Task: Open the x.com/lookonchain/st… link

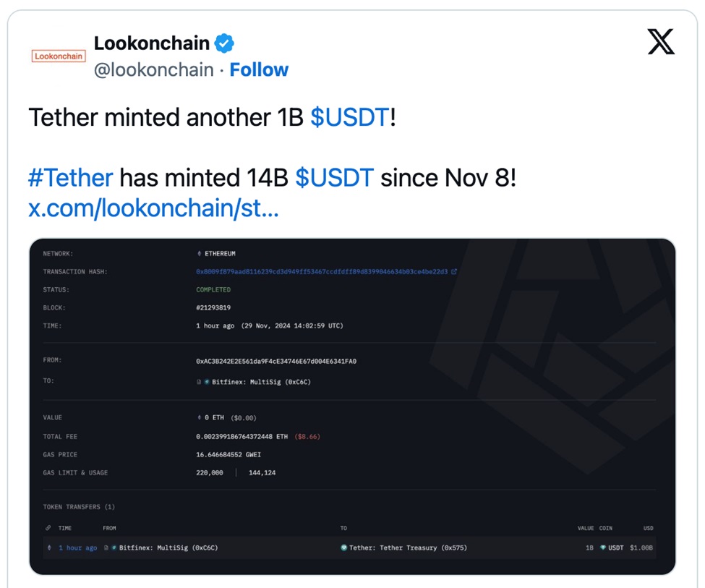Action: point(153,209)
